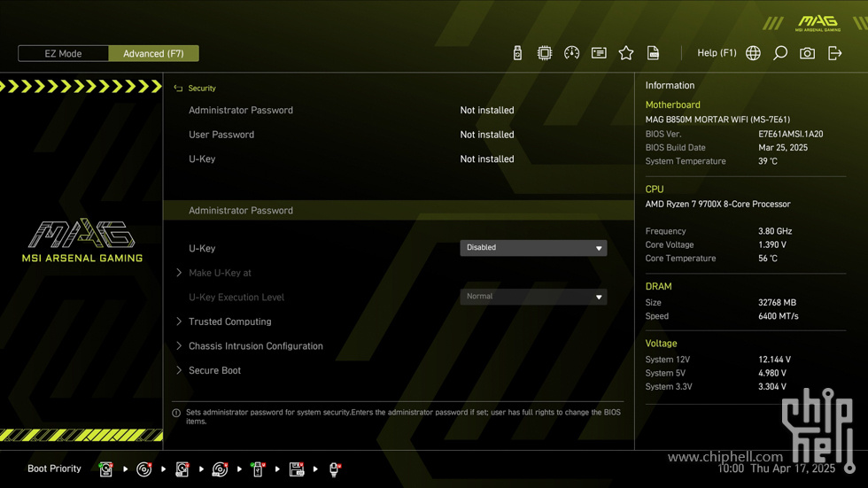Click the CPU heading in Information panel

[655, 190]
